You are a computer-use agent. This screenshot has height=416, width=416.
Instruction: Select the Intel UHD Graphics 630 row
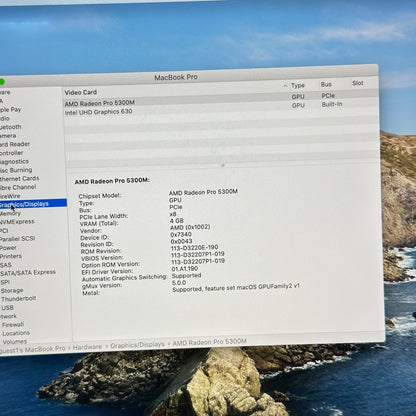[220, 112]
